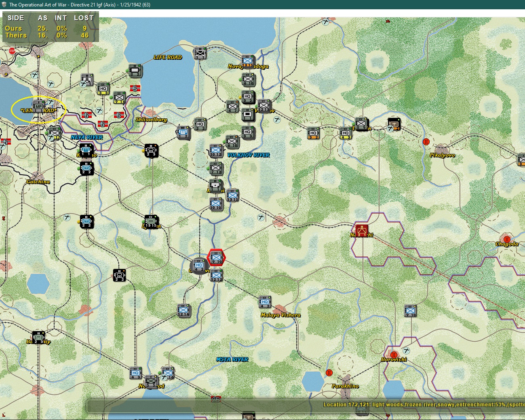Select the blue infantry 9-10 north of Borovichi

point(410,311)
